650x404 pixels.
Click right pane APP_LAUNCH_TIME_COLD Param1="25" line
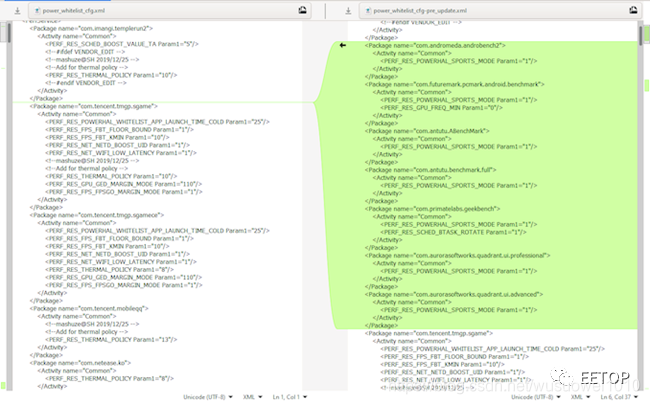[492, 349]
